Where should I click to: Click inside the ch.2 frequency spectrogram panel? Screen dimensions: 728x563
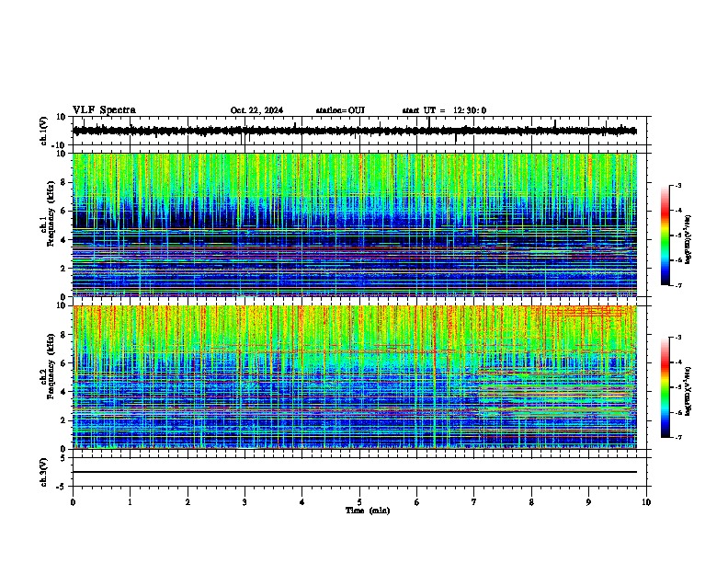354,377
